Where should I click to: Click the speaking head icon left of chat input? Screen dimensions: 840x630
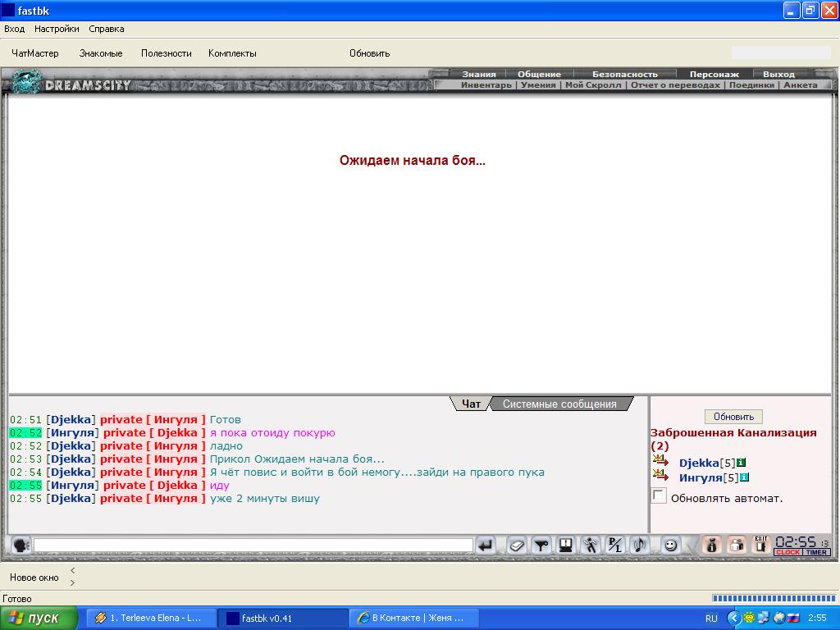tap(21, 546)
